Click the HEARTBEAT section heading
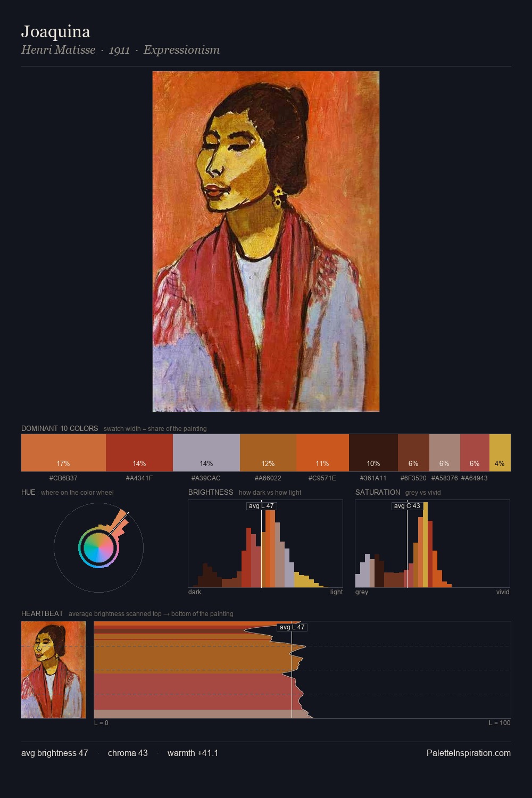 [42, 613]
